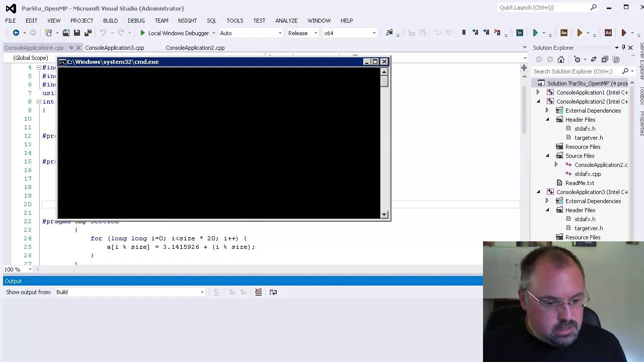Clear all bookmarks icon with red X
The width and height of the screenshot is (644, 362).
point(497,33)
